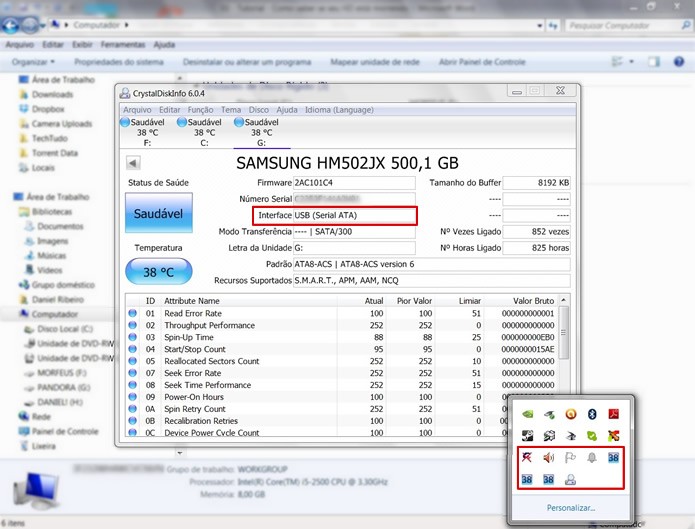Click the Safely Remove Hardware tray icon
The height and width of the screenshot is (529, 695).
(x=570, y=480)
